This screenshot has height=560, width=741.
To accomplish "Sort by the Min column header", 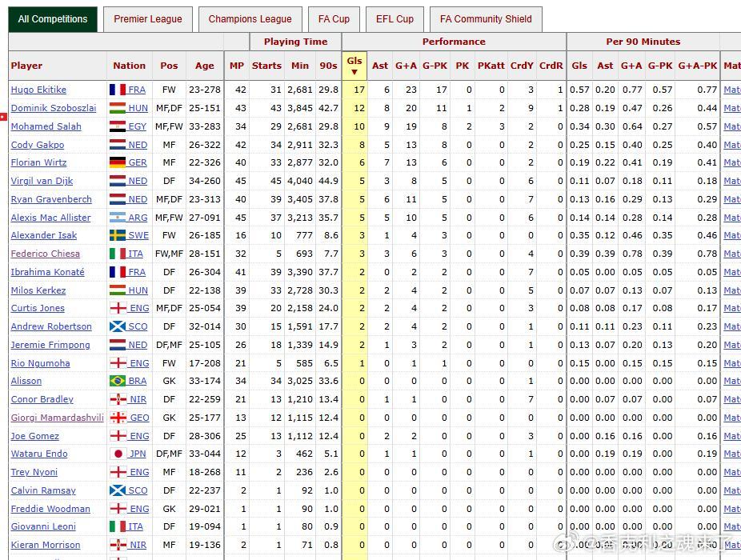I will click(x=300, y=66).
